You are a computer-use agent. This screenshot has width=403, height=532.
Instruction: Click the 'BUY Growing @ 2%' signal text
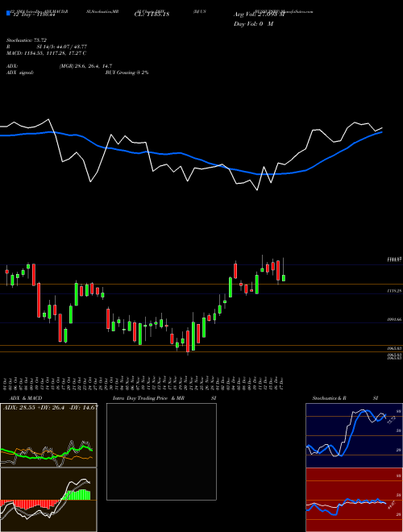[127, 73]
